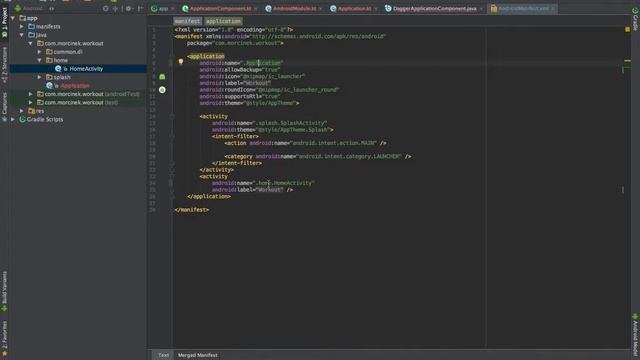Expand the common.di package
Viewport: 640px width, 360px height.
(40, 52)
